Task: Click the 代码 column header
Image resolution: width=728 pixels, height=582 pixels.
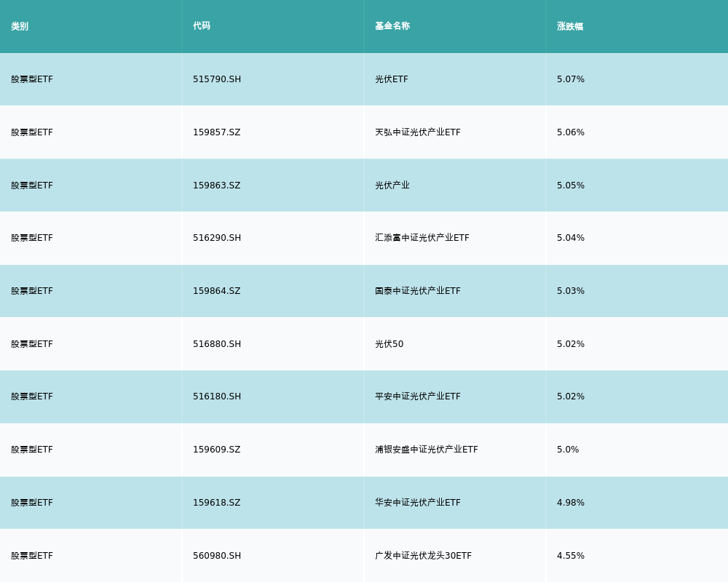Action: click(202, 26)
